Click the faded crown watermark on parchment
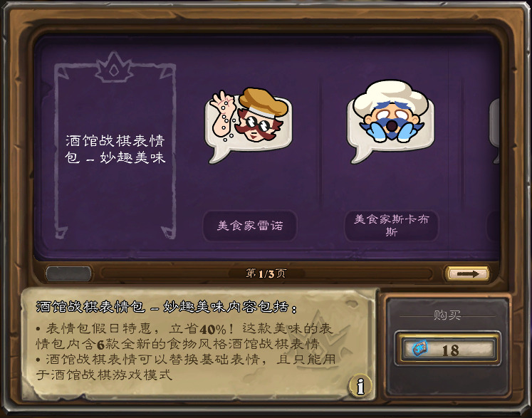This screenshot has width=532, height=418. coord(325,343)
